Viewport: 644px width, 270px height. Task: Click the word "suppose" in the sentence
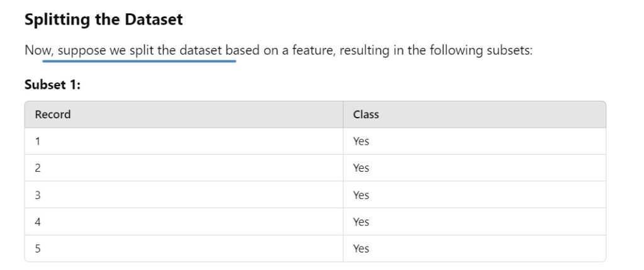click(82, 50)
